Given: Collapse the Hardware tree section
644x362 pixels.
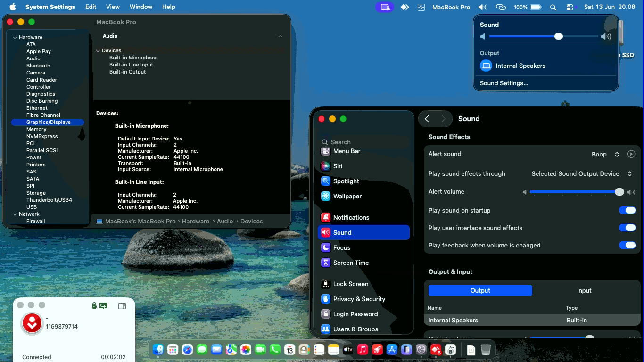Looking at the screenshot, I should click(x=15, y=37).
